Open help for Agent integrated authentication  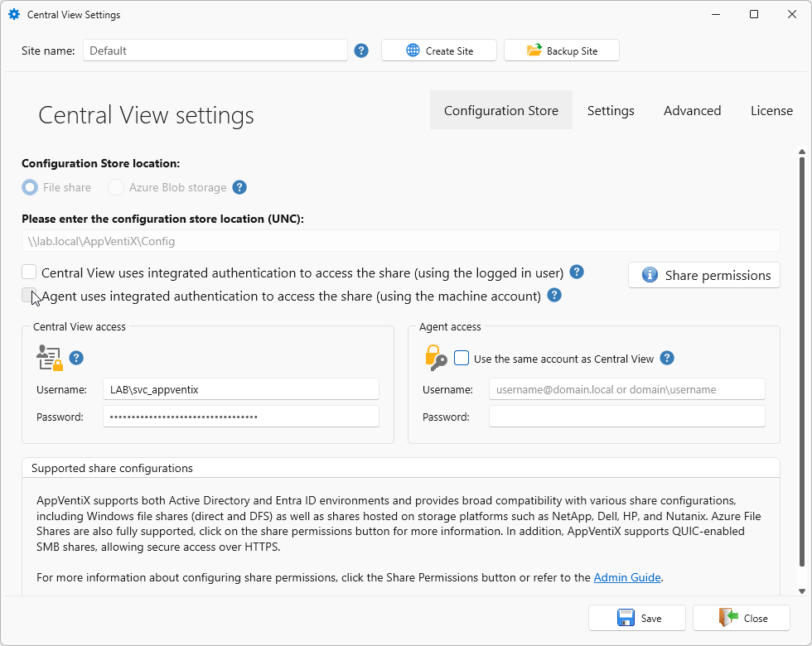point(554,295)
